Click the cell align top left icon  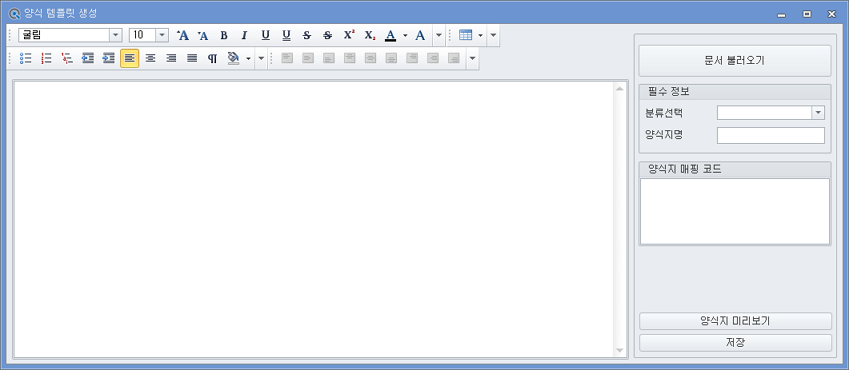click(287, 58)
